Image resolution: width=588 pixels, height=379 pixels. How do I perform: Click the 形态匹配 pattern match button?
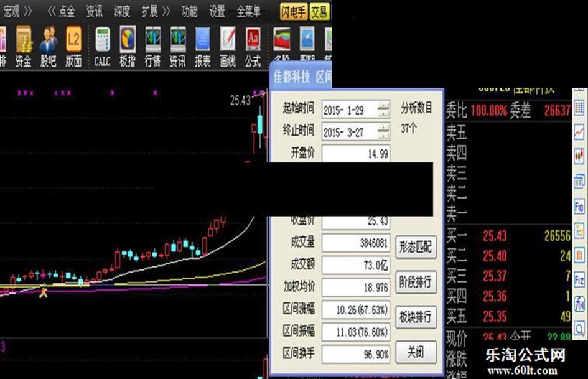tap(416, 247)
